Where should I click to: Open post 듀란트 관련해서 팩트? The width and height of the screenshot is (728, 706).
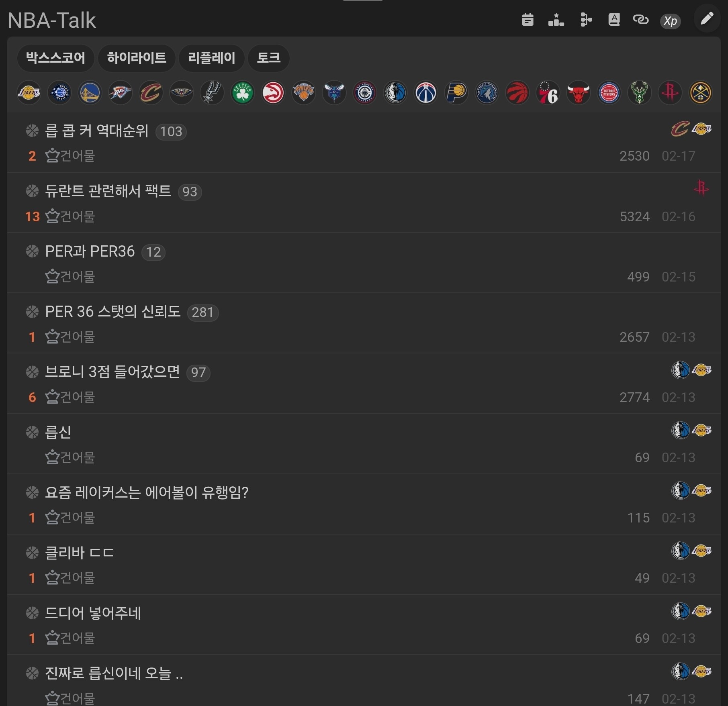108,191
